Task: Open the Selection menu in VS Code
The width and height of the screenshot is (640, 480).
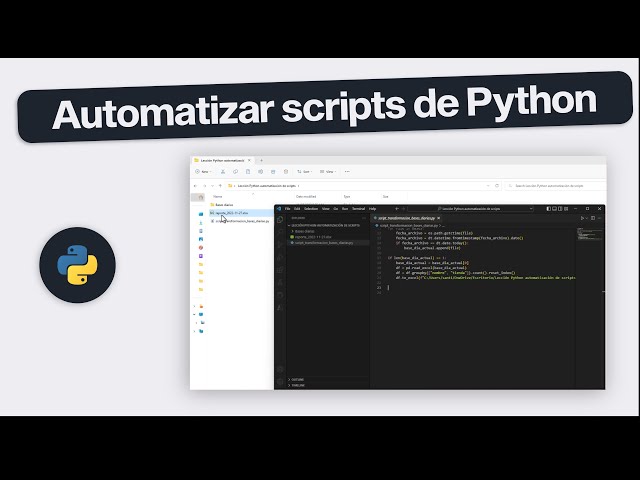Action: click(311, 209)
